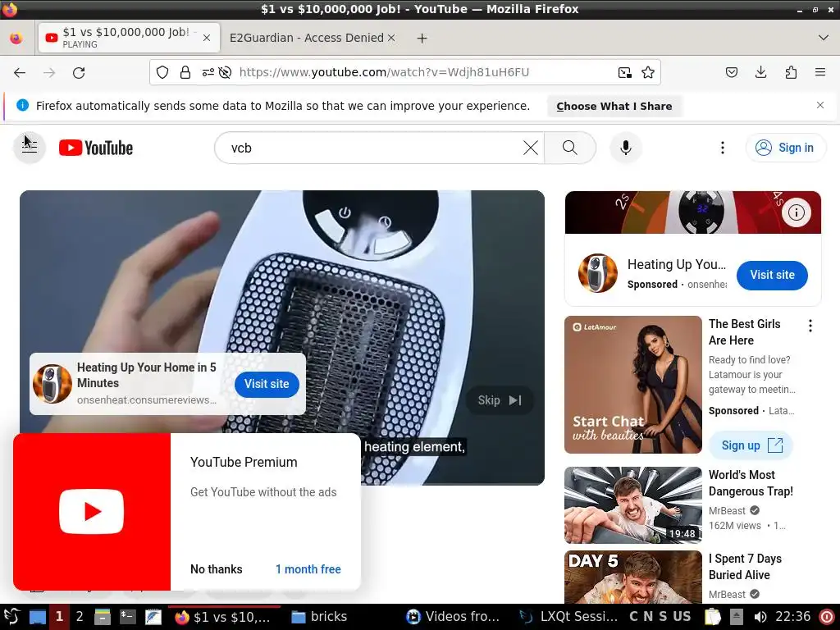
Task: Show desktop via taskbar icon
Action: pyautogui.click(x=37, y=617)
